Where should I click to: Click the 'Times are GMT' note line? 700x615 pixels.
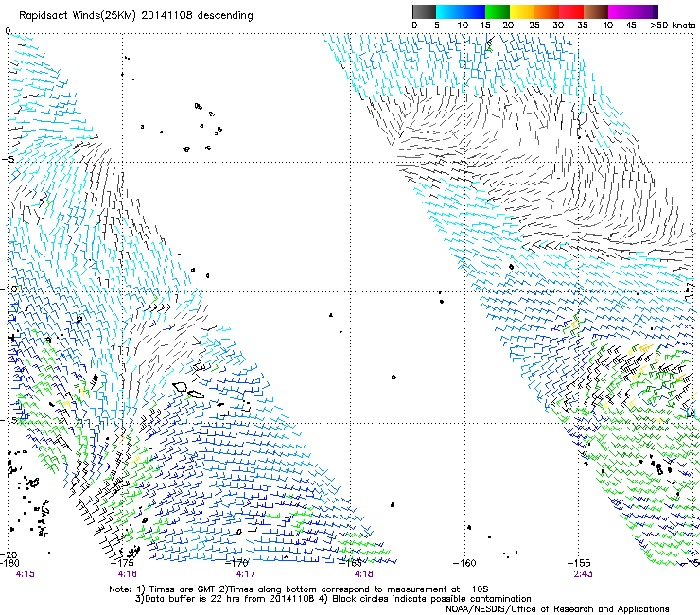pyautogui.click(x=299, y=589)
